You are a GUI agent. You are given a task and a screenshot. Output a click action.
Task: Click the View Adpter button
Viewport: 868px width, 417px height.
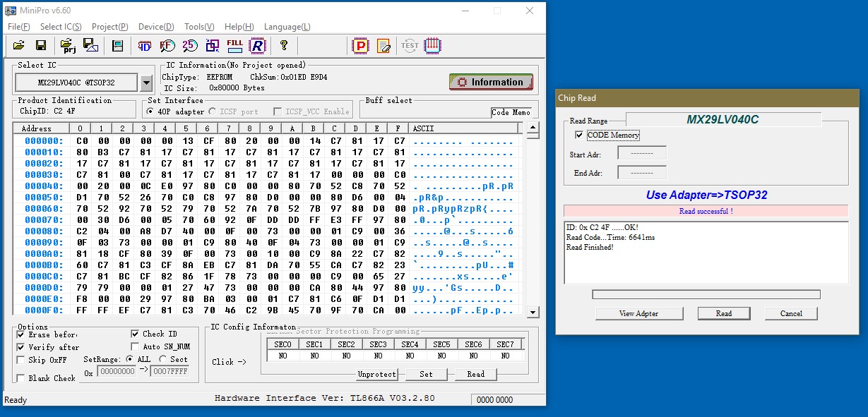coord(639,313)
